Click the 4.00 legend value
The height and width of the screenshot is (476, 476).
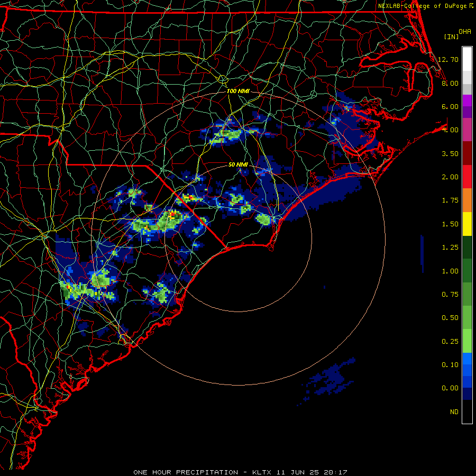pyautogui.click(x=450, y=130)
